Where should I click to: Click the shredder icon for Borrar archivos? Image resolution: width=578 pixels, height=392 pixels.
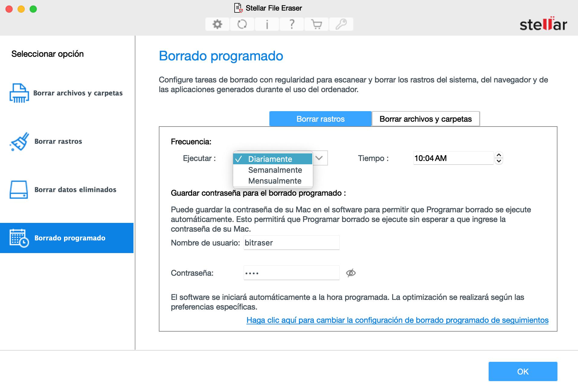coord(19,93)
